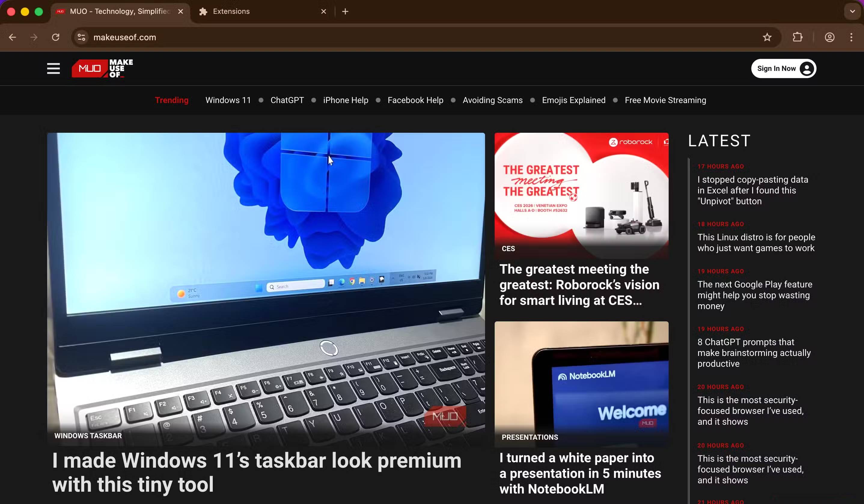Open the Windows 11 trending link

click(228, 100)
